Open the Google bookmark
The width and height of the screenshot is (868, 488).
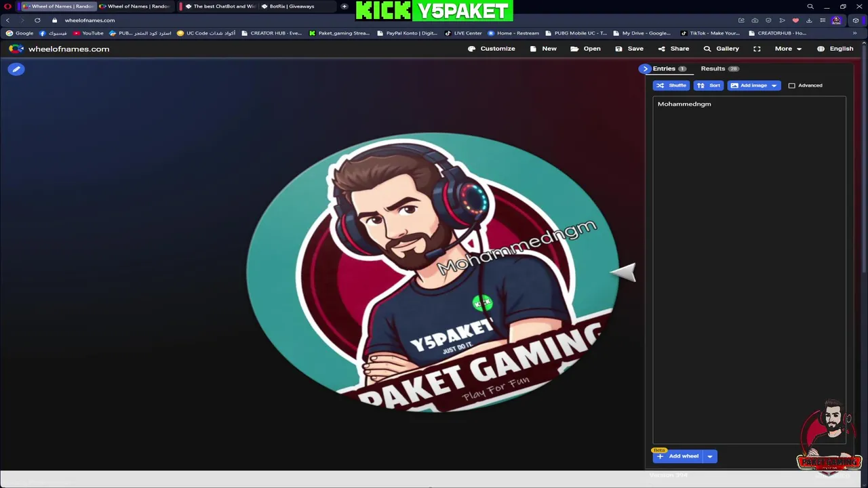pyautogui.click(x=20, y=33)
